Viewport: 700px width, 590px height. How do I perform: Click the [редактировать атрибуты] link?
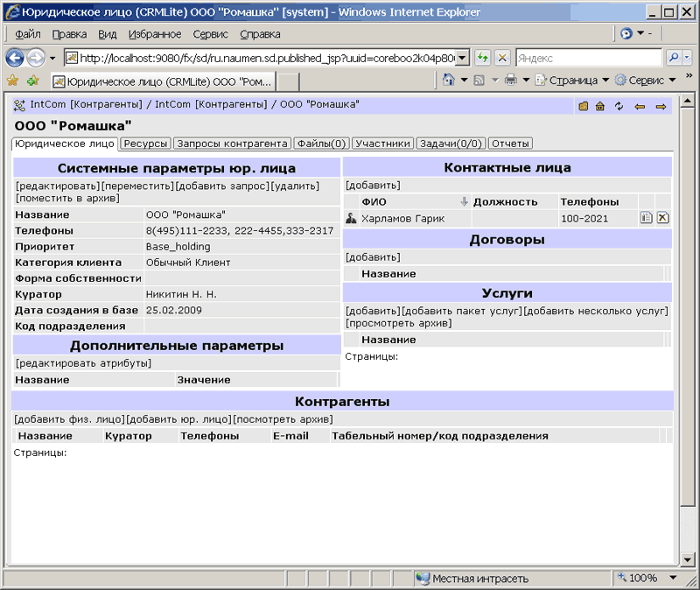point(83,363)
